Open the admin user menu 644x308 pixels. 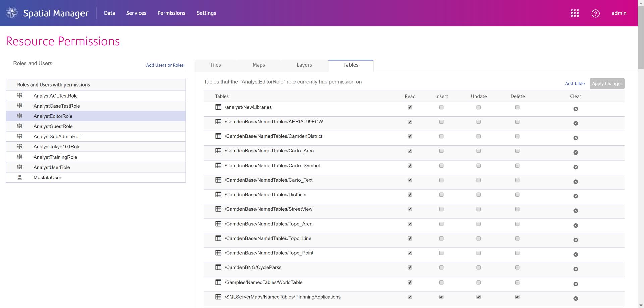tap(619, 13)
